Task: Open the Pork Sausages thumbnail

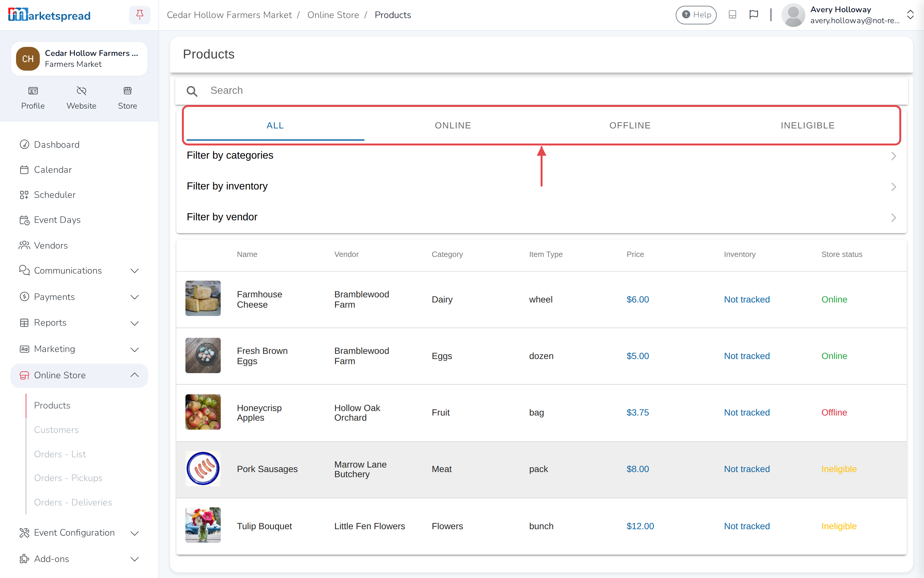Action: coord(203,469)
